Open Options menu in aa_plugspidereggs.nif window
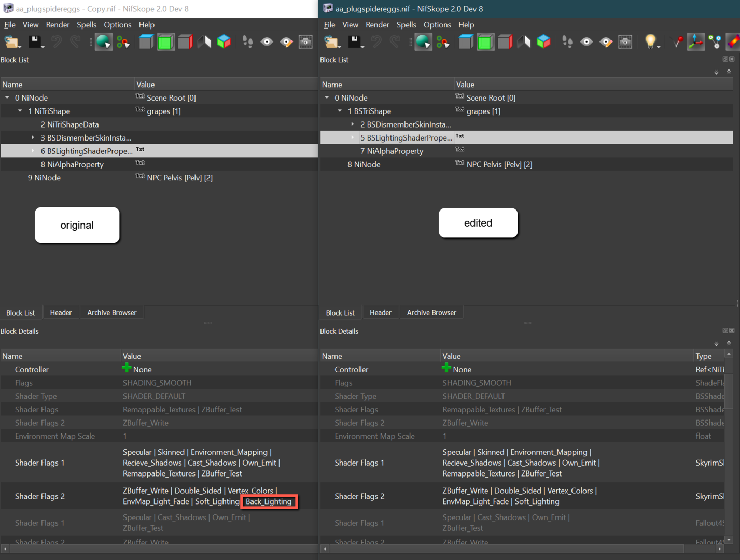This screenshot has height=560, width=740. click(437, 25)
